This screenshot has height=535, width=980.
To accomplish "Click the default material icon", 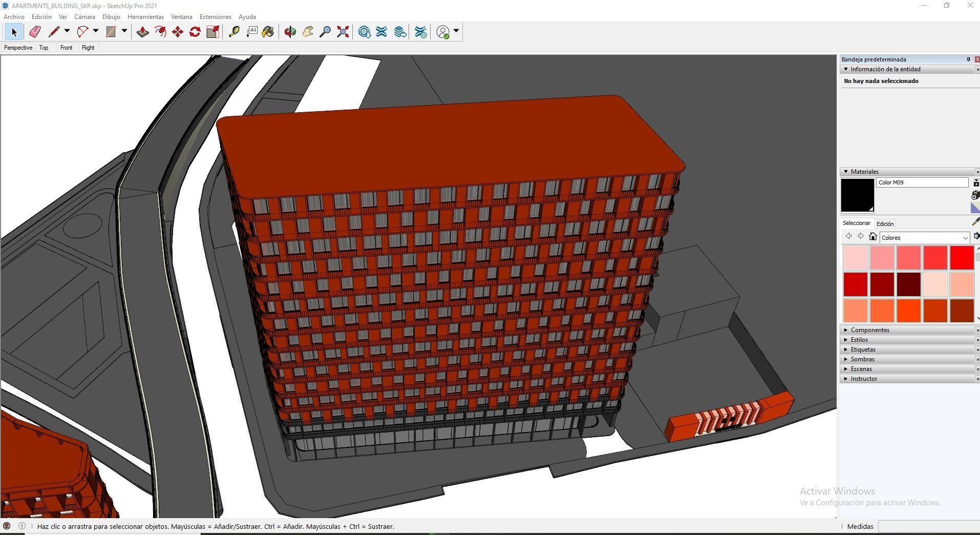I will pos(975,208).
